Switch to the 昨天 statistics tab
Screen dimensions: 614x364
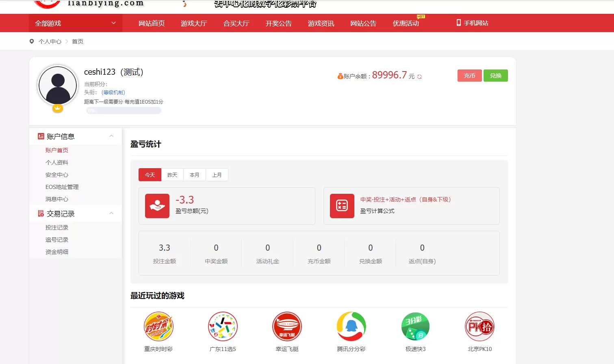pos(172,174)
